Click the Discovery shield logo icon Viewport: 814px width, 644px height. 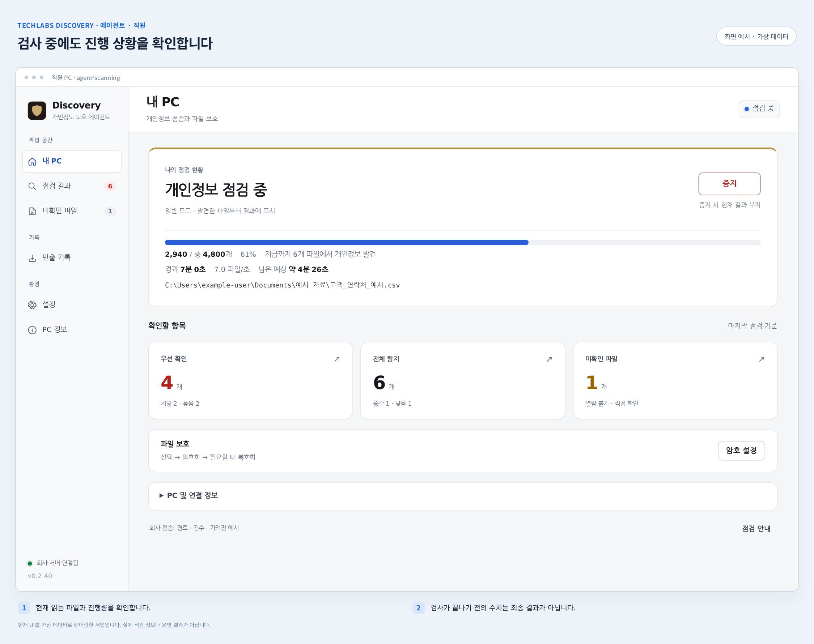(x=37, y=111)
